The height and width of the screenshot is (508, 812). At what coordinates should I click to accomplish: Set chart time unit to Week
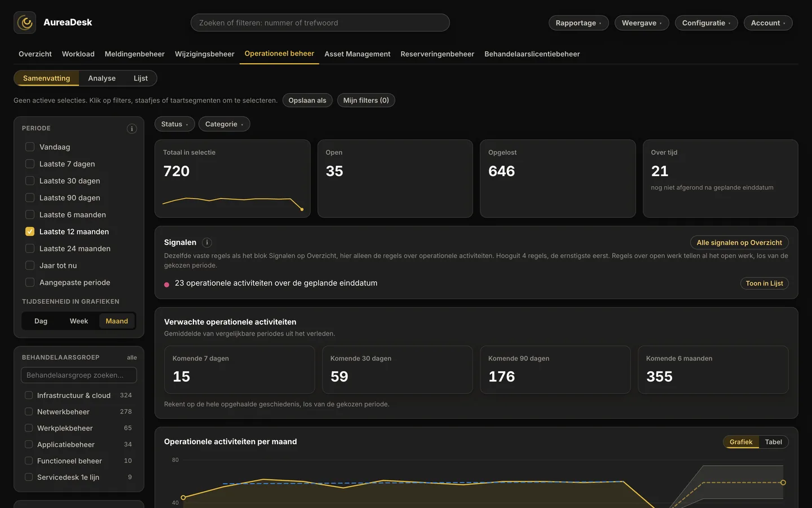click(79, 321)
